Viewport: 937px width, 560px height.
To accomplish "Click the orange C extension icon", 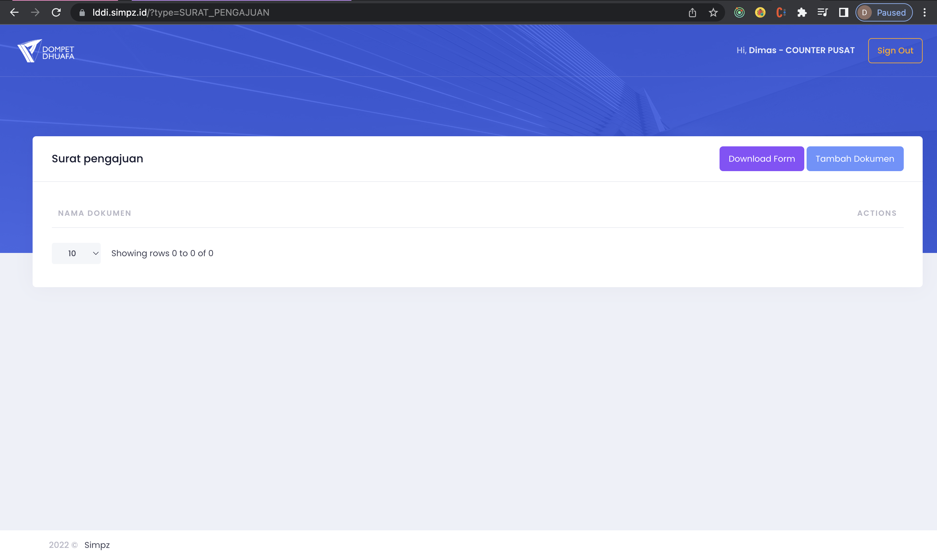I will click(781, 12).
